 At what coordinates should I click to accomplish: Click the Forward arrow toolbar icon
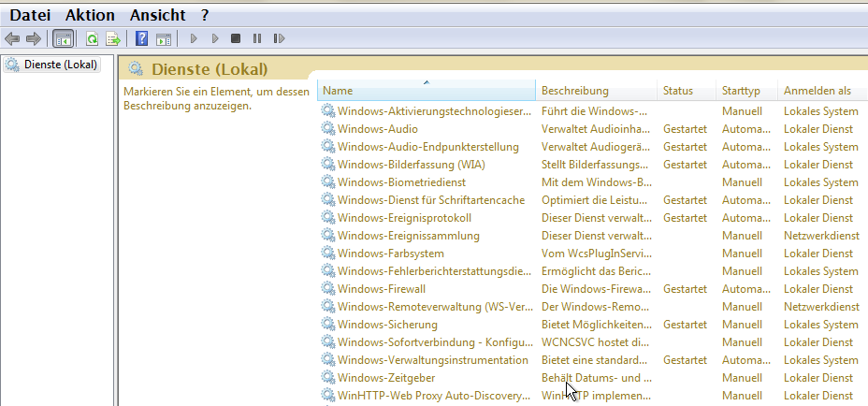pos(34,38)
